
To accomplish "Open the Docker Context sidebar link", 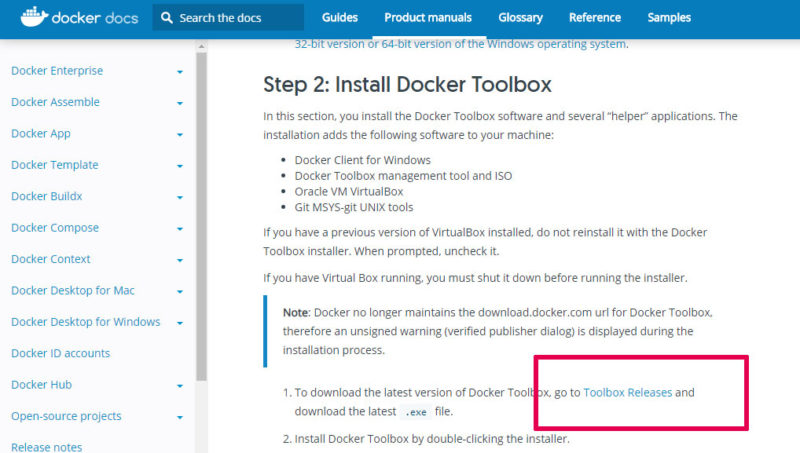I will 51,259.
